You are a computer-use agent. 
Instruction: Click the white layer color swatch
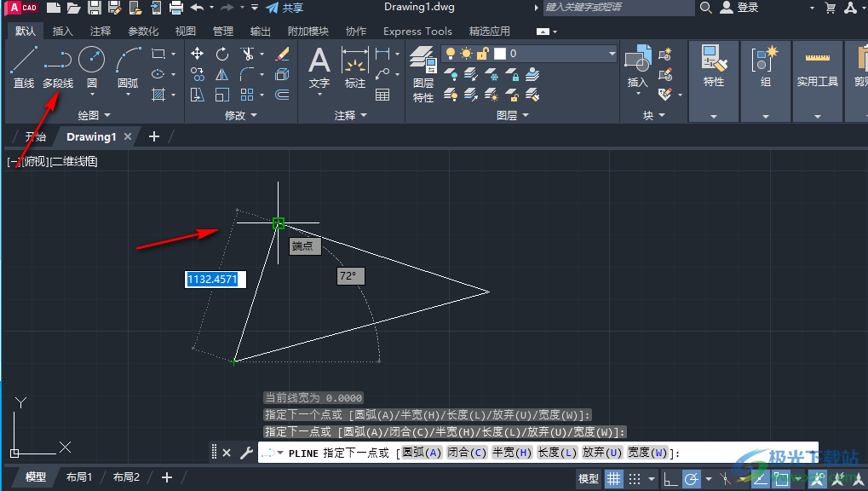click(500, 53)
